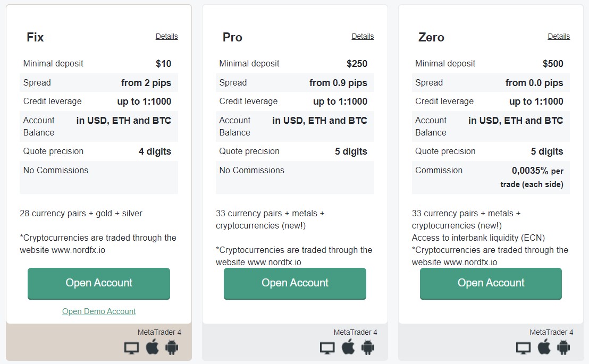Select the Zero account heading

[431, 37]
